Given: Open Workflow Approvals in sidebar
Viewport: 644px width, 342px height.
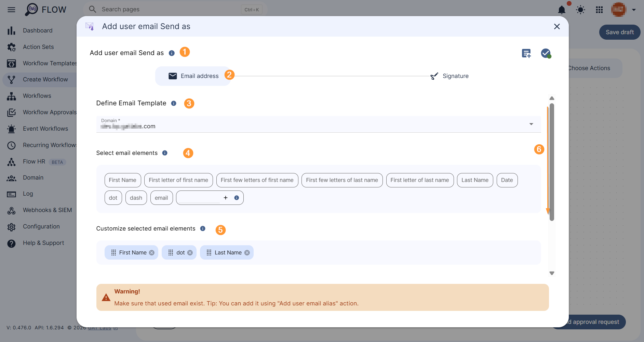Looking at the screenshot, I should point(41,112).
